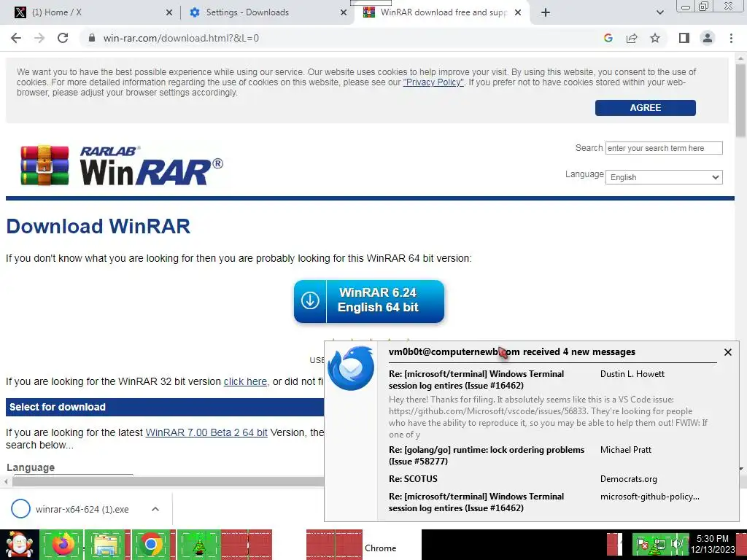Download WinRAR 6.24 English 64 bit

point(368,301)
